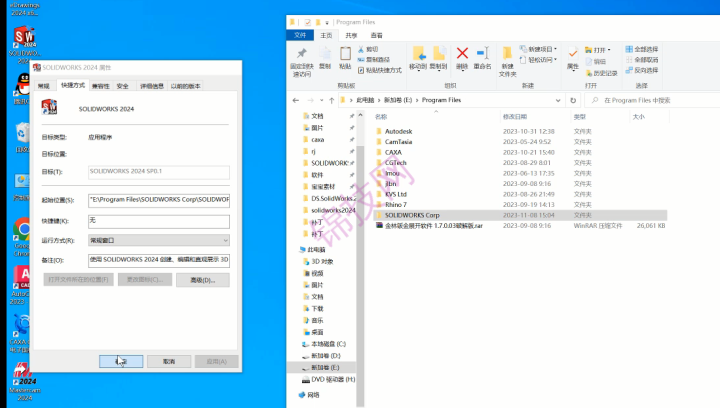Image resolution: width=720 pixels, height=408 pixels.
Task: Click Pin to Quick access (固定到快速访问) icon
Action: tap(301, 61)
